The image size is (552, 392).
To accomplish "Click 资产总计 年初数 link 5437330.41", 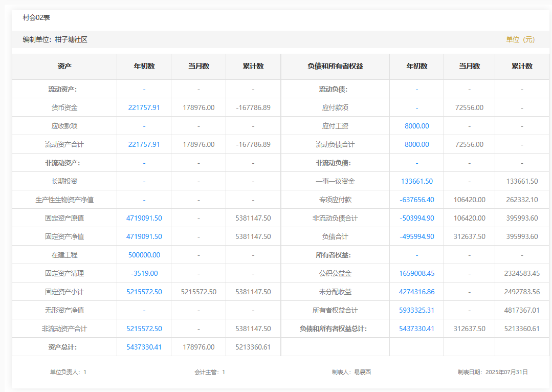I will click(x=144, y=347).
